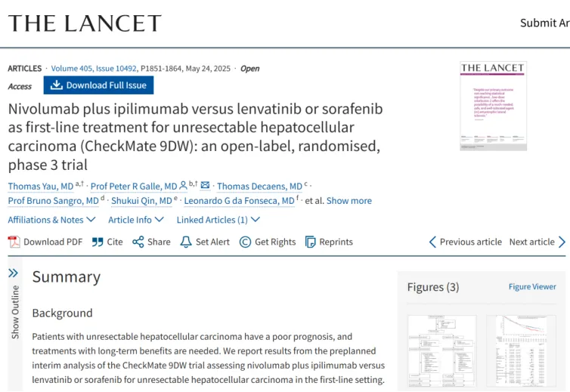The width and height of the screenshot is (570, 392).
Task: Show more authors
Action: click(349, 201)
